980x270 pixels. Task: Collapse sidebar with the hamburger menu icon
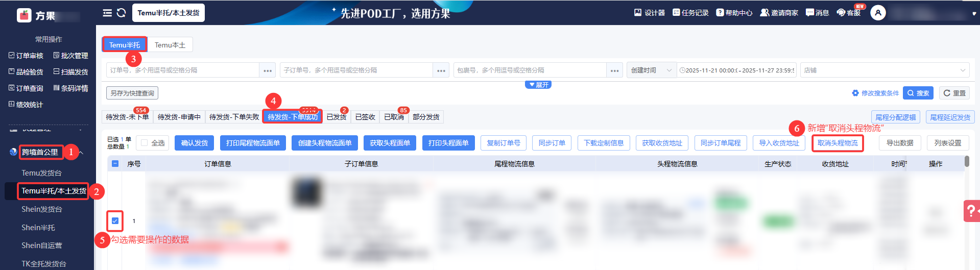tap(107, 13)
